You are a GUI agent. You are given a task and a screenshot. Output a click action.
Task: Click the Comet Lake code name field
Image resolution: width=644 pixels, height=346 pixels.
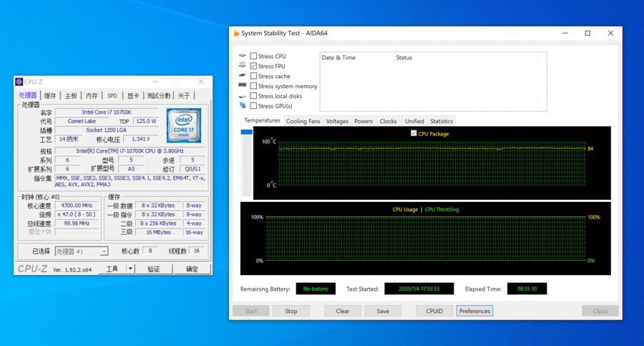coord(82,121)
